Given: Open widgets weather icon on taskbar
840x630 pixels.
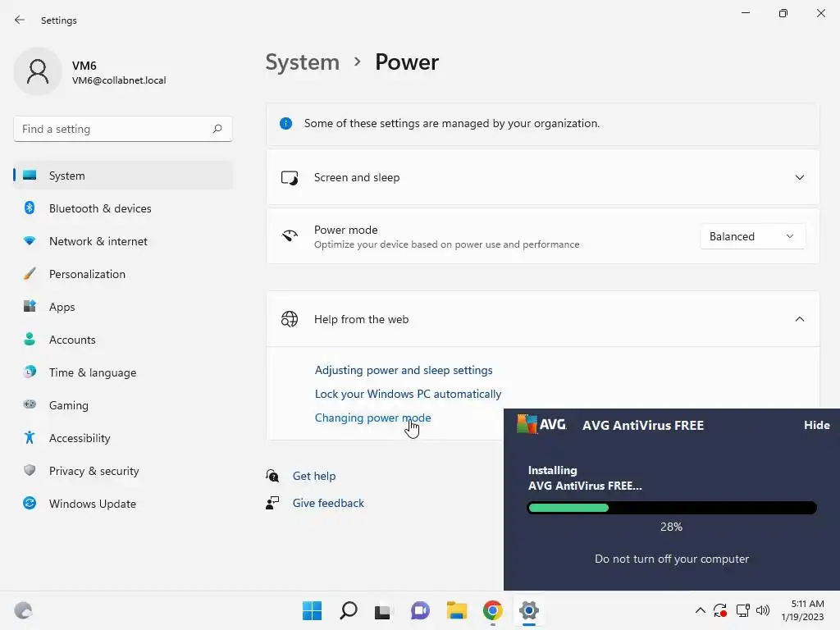Looking at the screenshot, I should [23, 610].
